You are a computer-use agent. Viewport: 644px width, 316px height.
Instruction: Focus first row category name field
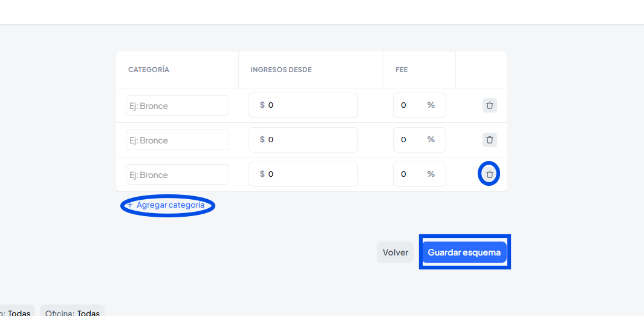pyautogui.click(x=177, y=105)
